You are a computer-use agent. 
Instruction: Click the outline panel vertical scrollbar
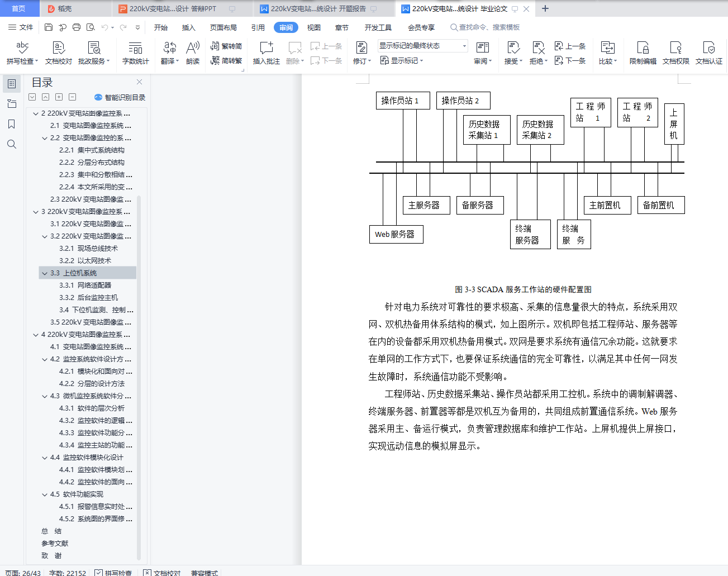pyautogui.click(x=139, y=377)
